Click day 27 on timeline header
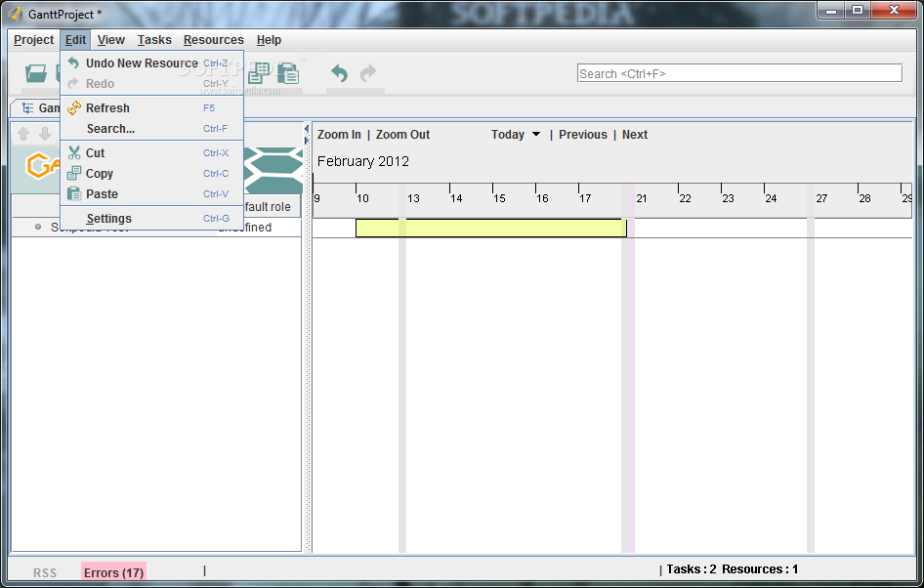The image size is (924, 588). [821, 198]
